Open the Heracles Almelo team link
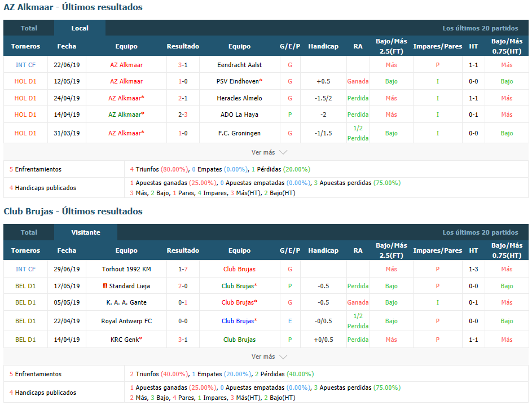532x405 pixels. point(240,98)
